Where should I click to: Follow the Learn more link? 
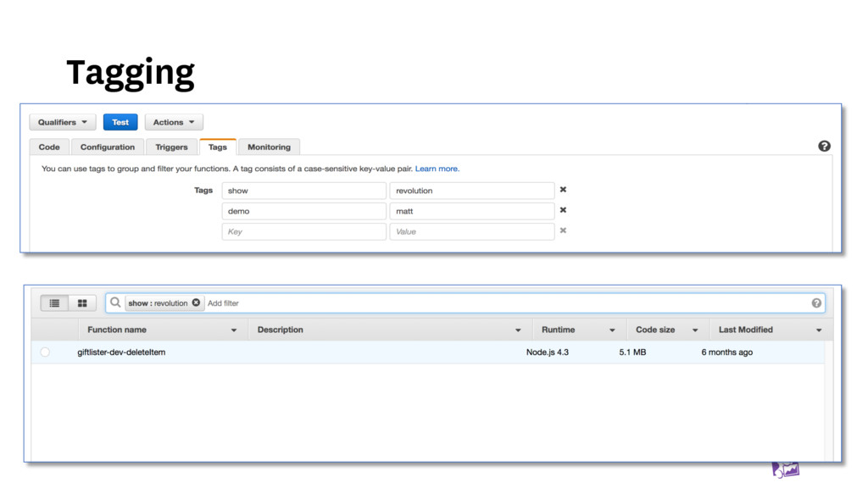point(437,169)
